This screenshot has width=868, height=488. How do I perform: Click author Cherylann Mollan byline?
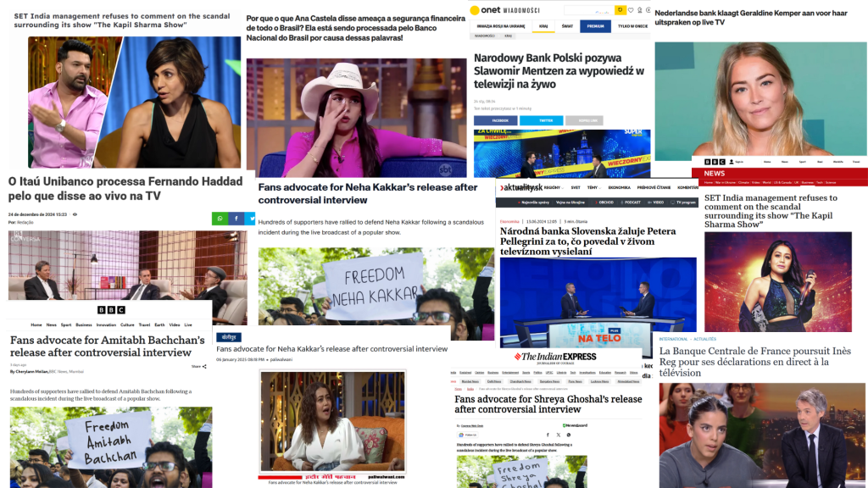pos(31,372)
